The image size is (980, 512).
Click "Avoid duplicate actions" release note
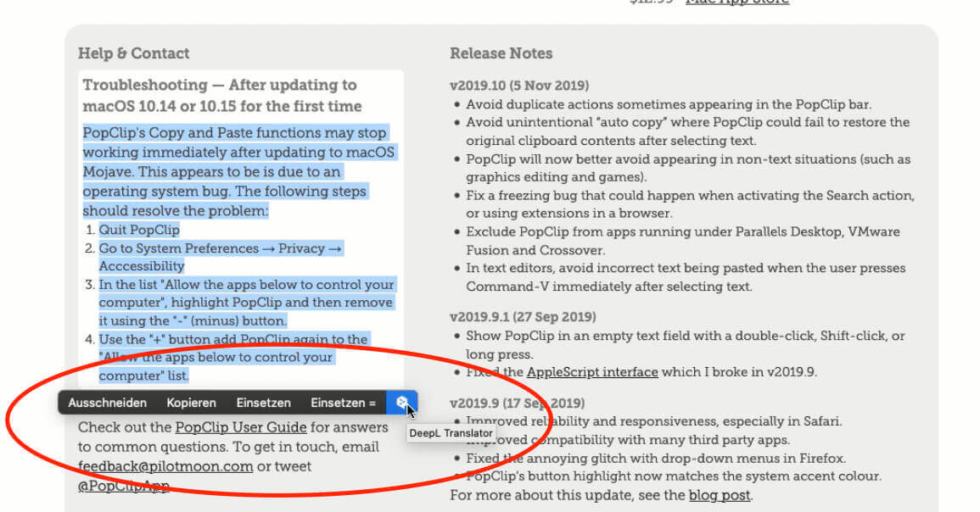click(x=669, y=104)
